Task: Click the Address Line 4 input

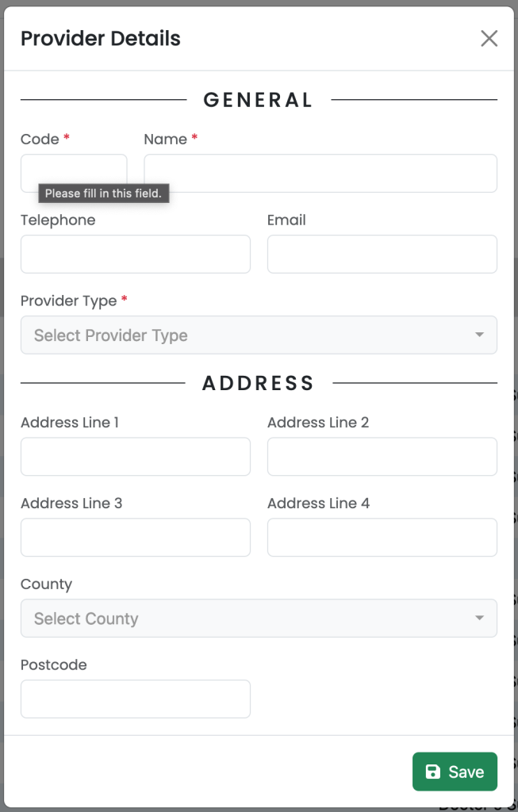Action: tap(382, 538)
